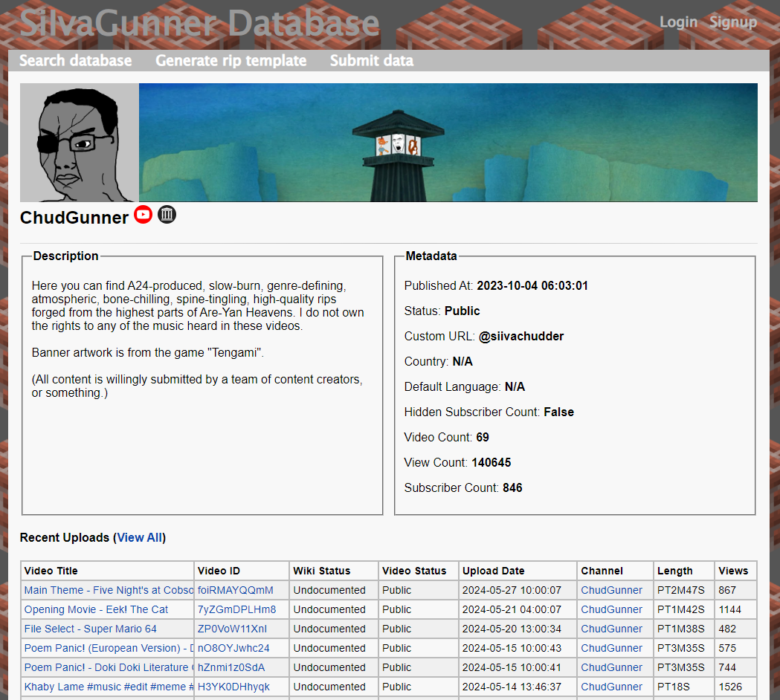Image resolution: width=780 pixels, height=700 pixels.
Task: Open Poem Panic! - Doki Doki Literature video
Action: coord(109,668)
